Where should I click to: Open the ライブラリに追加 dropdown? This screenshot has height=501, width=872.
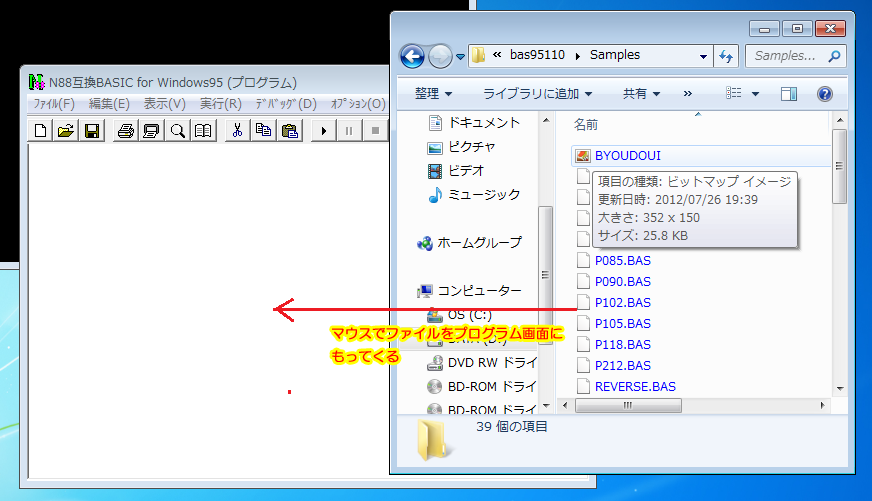pyautogui.click(x=537, y=93)
